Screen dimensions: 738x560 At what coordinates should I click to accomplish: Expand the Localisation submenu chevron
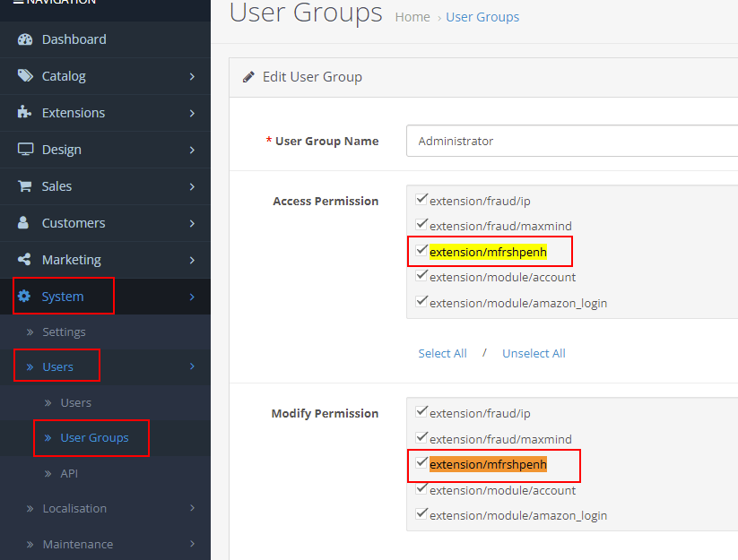(x=192, y=508)
